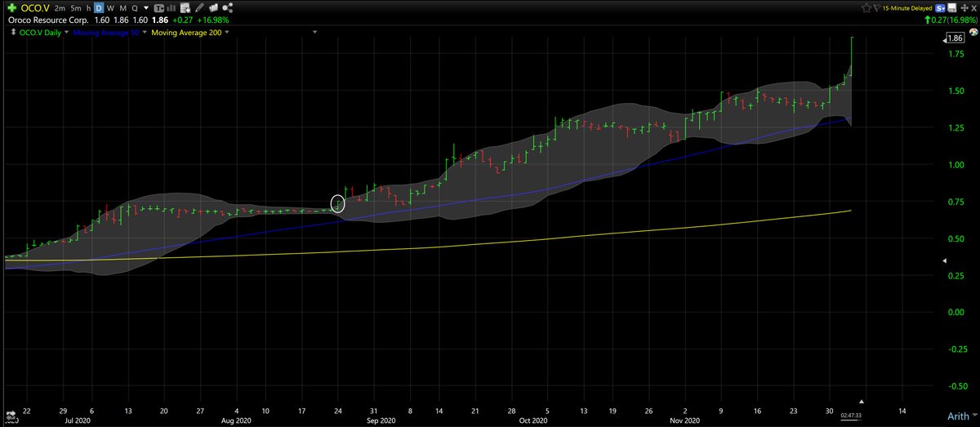Click the +16.98% change value
980x427 pixels.
coord(212,20)
